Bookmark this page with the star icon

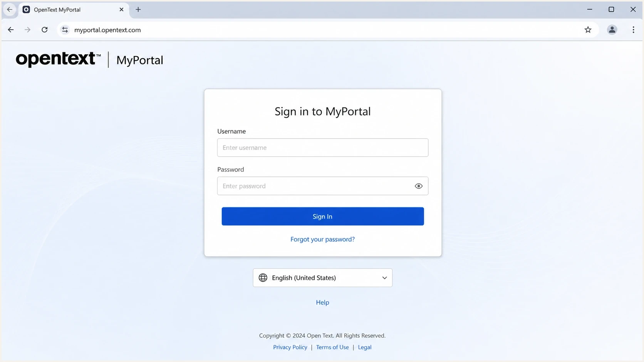tap(588, 30)
